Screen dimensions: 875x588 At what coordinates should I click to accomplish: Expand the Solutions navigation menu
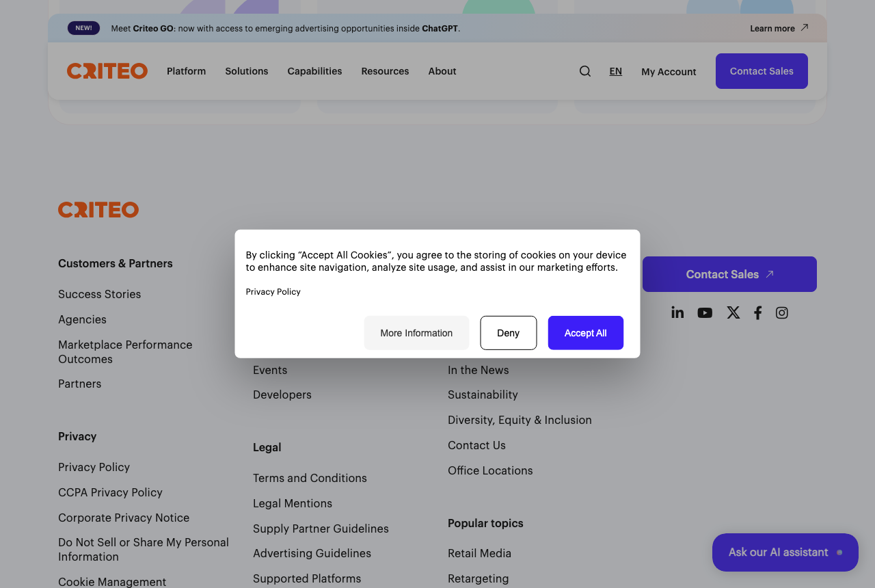[247, 71]
